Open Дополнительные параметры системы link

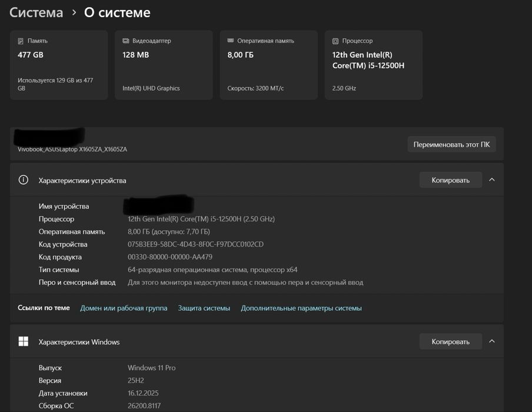pos(301,308)
